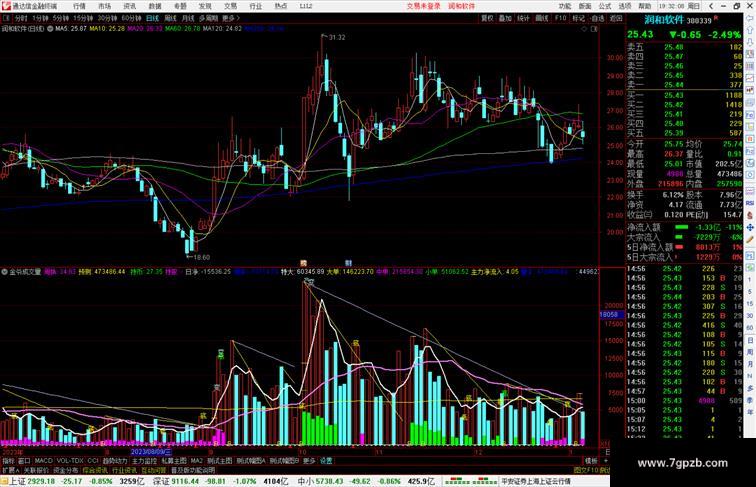
Task: Click the 统计 toolbar button
Action: coord(523,18)
